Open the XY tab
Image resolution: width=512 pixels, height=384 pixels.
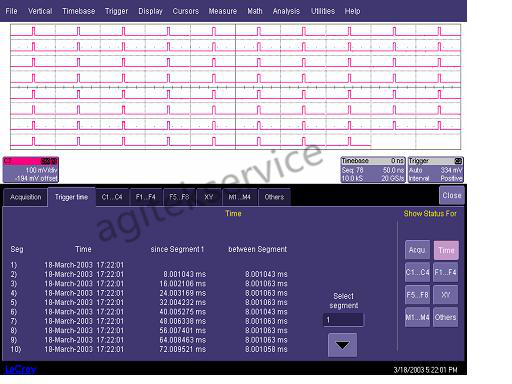[x=209, y=197]
